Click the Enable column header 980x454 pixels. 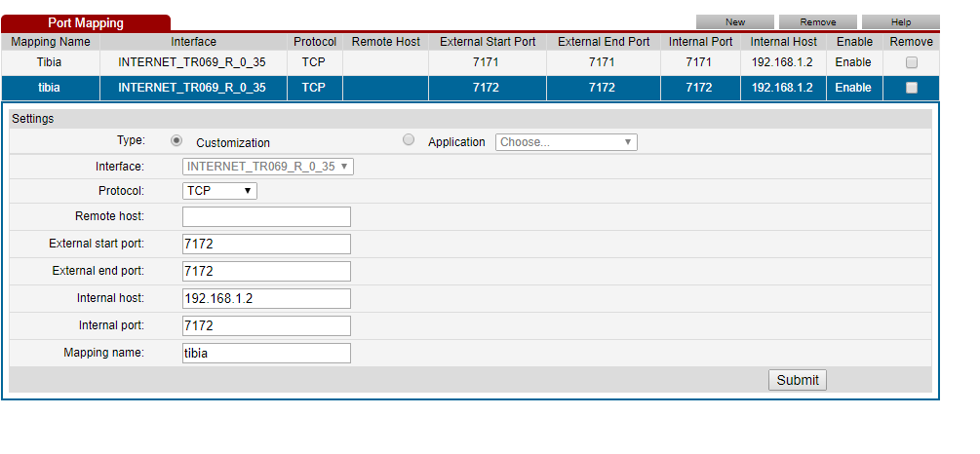coord(854,42)
